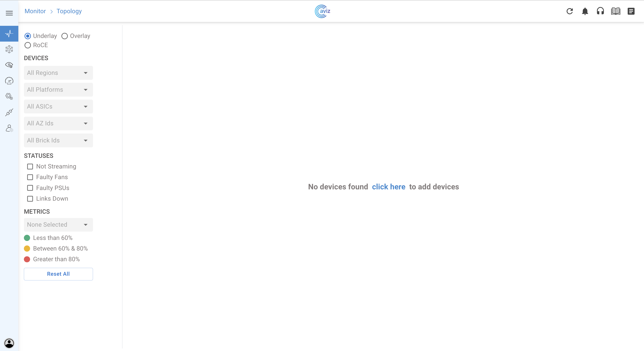Open the documentation book icon

click(x=615, y=11)
